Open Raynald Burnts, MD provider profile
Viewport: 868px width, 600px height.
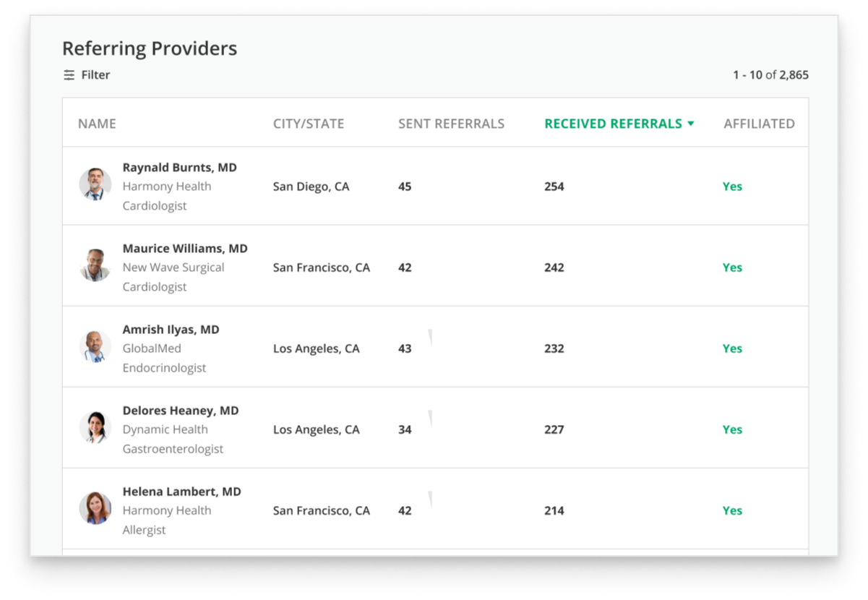coord(179,168)
